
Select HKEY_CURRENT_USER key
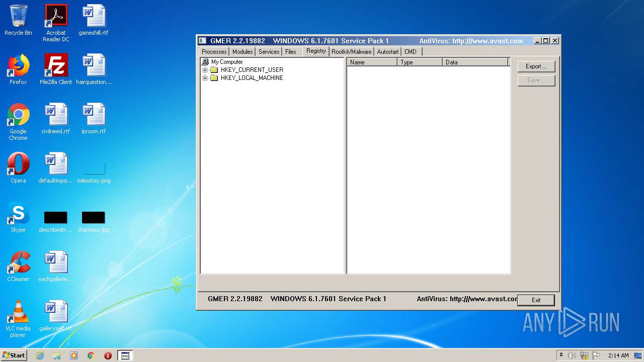[252, 70]
